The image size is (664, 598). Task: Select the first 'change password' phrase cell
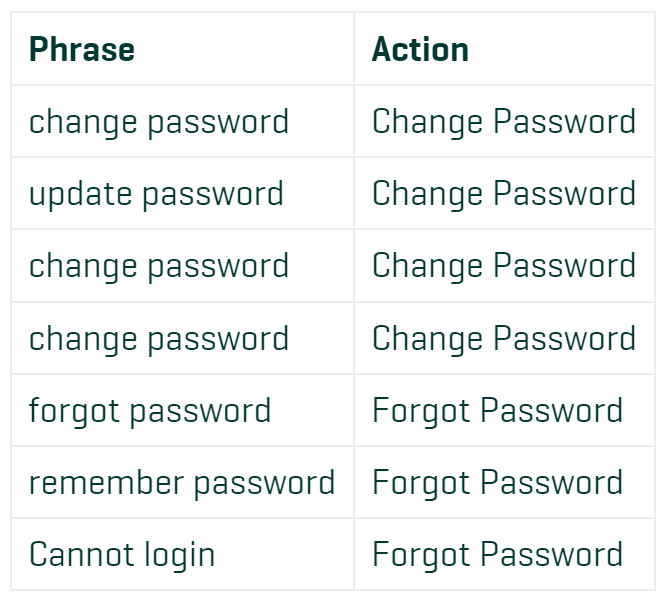pos(182,121)
